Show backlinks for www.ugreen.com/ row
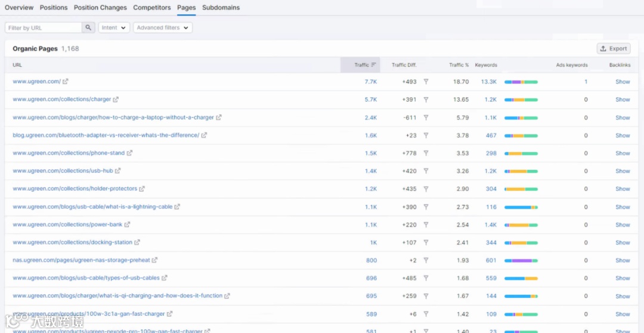644x333 pixels. [x=623, y=82]
